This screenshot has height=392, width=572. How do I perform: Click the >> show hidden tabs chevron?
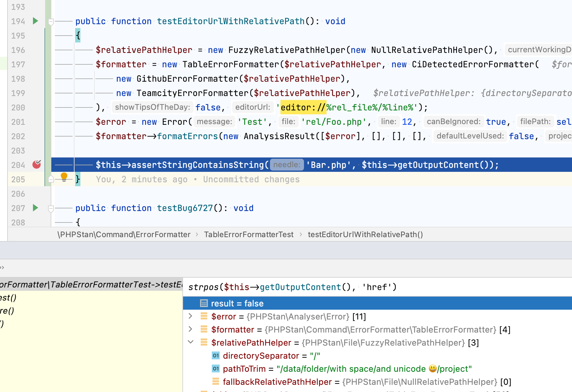pos(2,268)
